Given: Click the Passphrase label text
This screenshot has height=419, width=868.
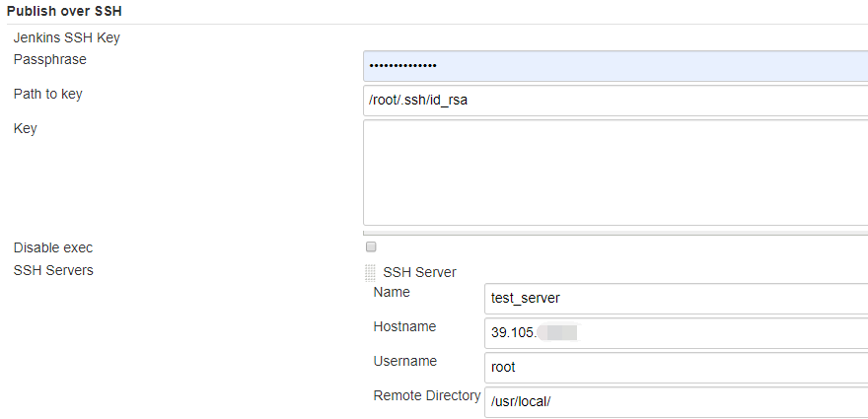Looking at the screenshot, I should (49, 59).
